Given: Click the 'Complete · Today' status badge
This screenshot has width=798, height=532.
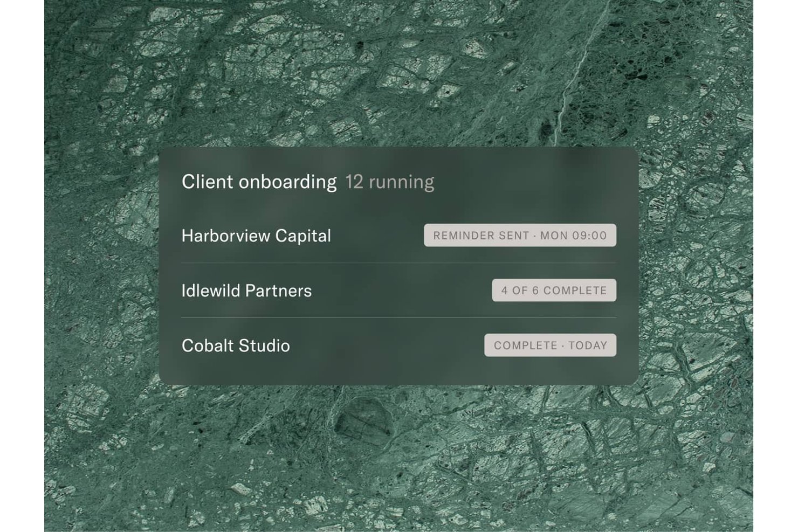Looking at the screenshot, I should click(x=550, y=346).
